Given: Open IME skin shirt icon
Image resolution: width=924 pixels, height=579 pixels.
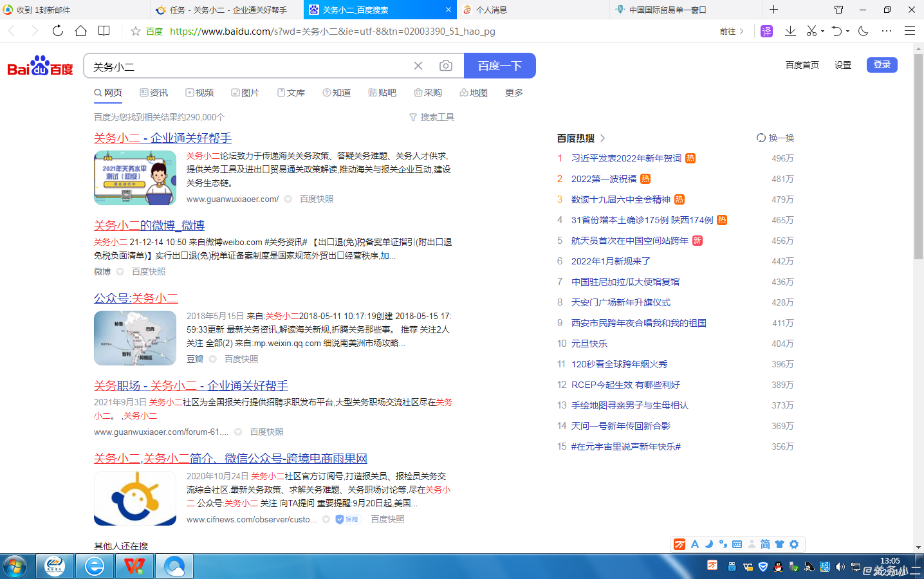Looking at the screenshot, I should pos(779,544).
